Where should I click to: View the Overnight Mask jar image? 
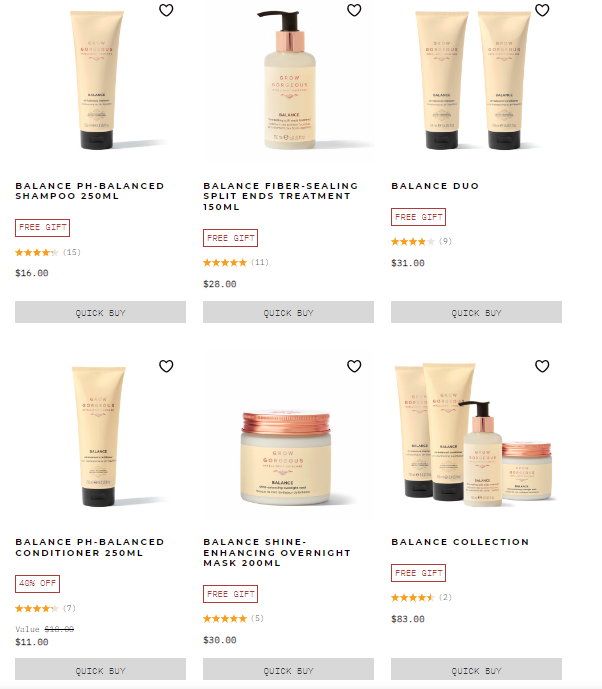pyautogui.click(x=286, y=457)
